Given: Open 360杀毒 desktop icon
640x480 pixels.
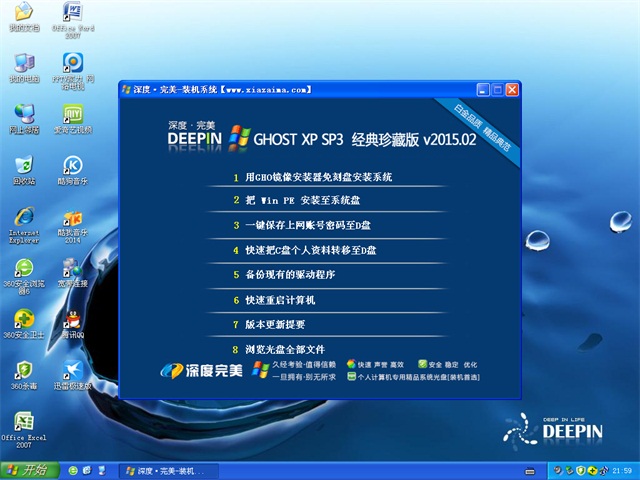Looking at the screenshot, I should tap(23, 371).
